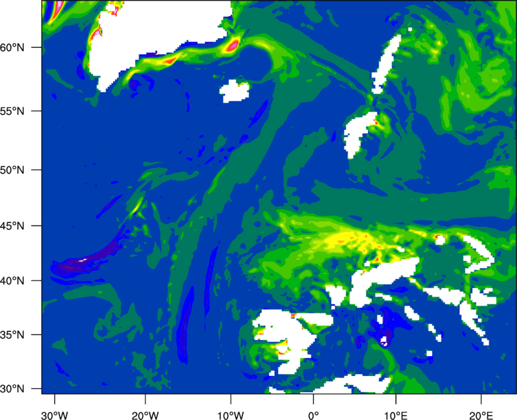Click the 45°N latitude label
Viewport: 517px width, 420px height.
pos(12,226)
